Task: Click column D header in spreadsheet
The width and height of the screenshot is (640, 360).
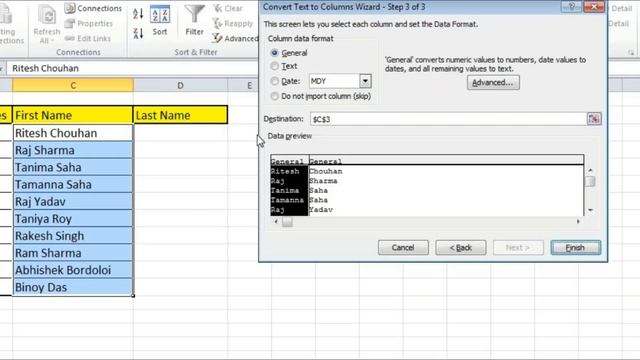Action: click(180, 85)
